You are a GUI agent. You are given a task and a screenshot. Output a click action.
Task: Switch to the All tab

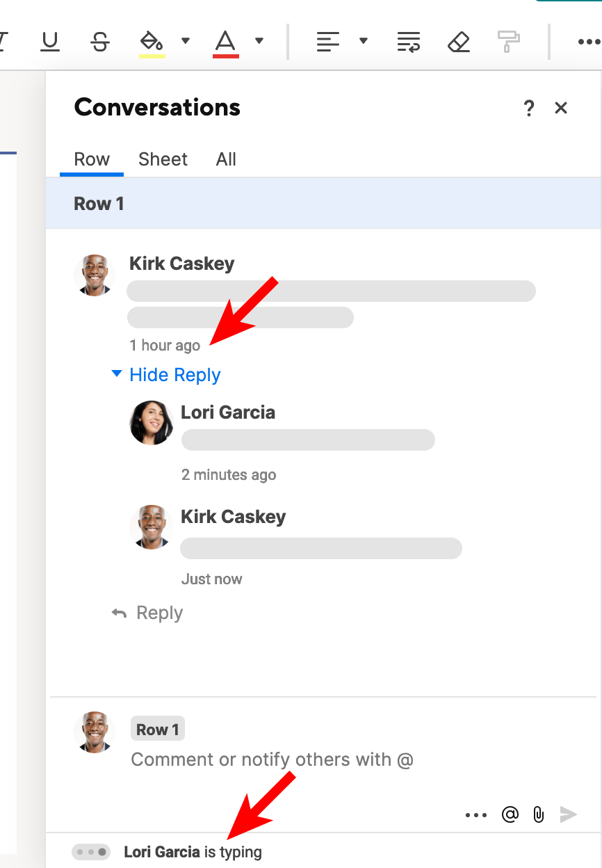tap(226, 159)
